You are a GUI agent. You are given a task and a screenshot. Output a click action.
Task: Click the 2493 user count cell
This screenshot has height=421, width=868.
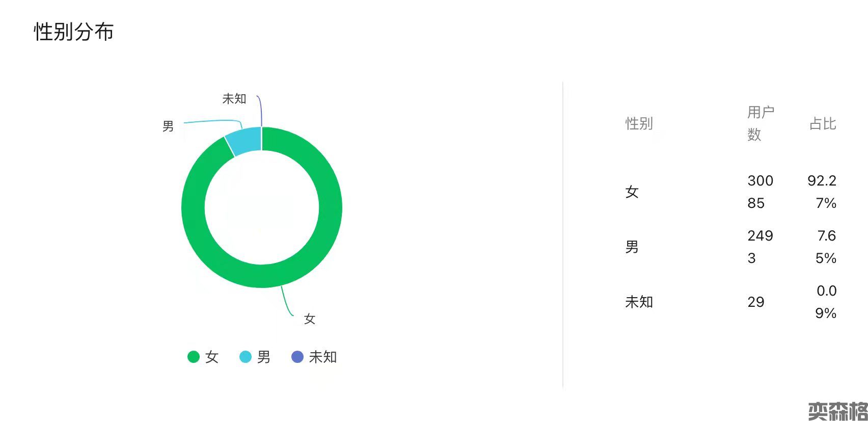(760, 247)
